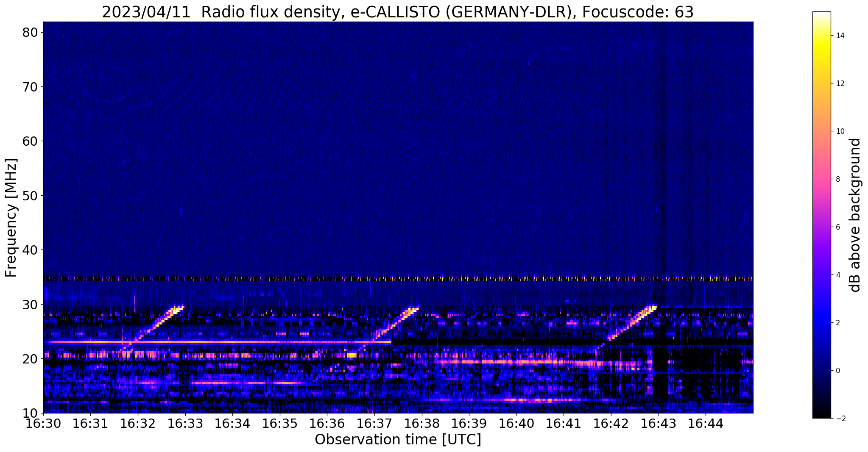Screen dimensions: 868x452
Task: Click the plot title with e-CALLISTO text
Action: tap(398, 12)
